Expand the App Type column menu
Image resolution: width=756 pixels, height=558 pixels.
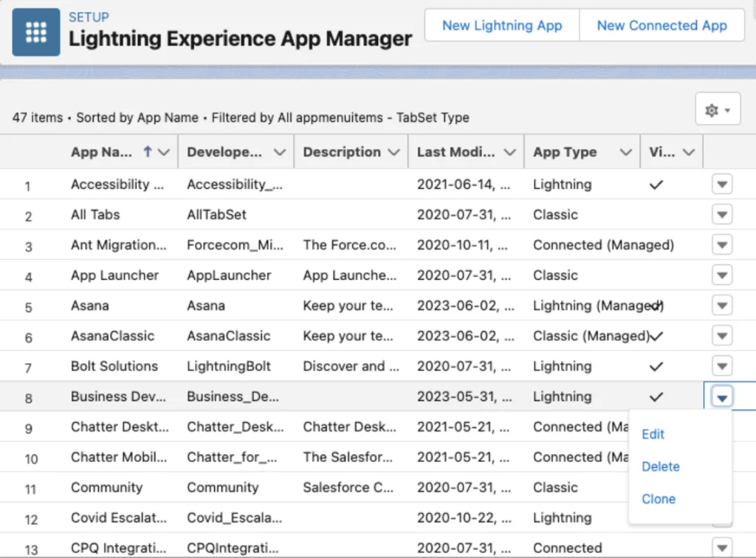626,152
